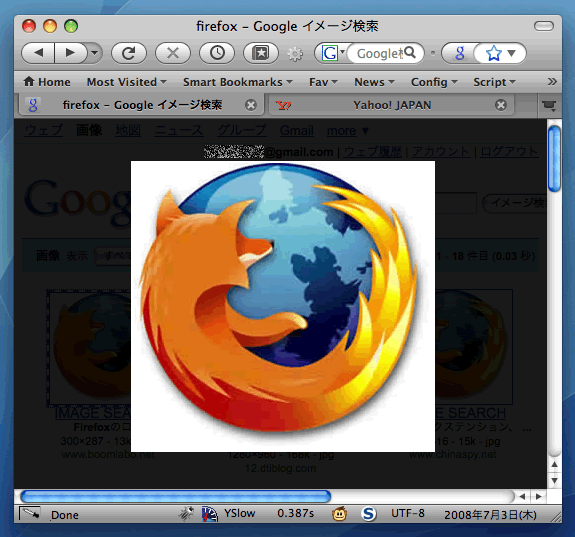Click the dimmed right Firefox thumbnail
The width and height of the screenshot is (575, 537).
pyautogui.click(x=473, y=348)
